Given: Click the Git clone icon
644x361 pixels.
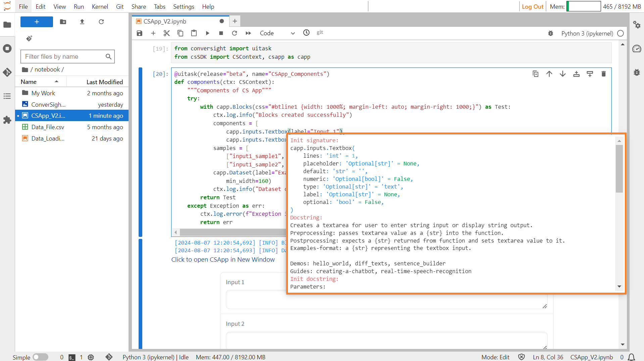Looking at the screenshot, I should [29, 38].
